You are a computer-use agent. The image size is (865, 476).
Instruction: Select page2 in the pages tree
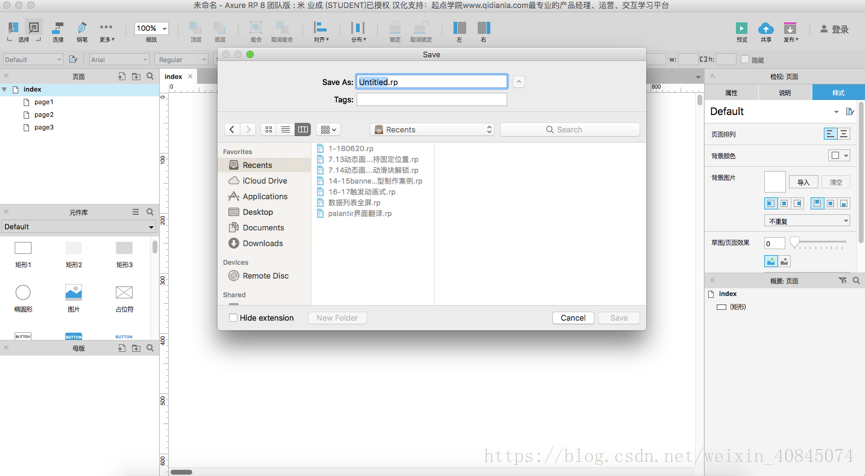pyautogui.click(x=44, y=115)
